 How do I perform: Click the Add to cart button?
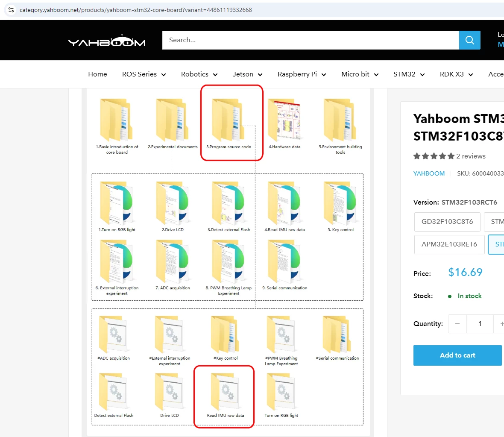click(x=457, y=355)
